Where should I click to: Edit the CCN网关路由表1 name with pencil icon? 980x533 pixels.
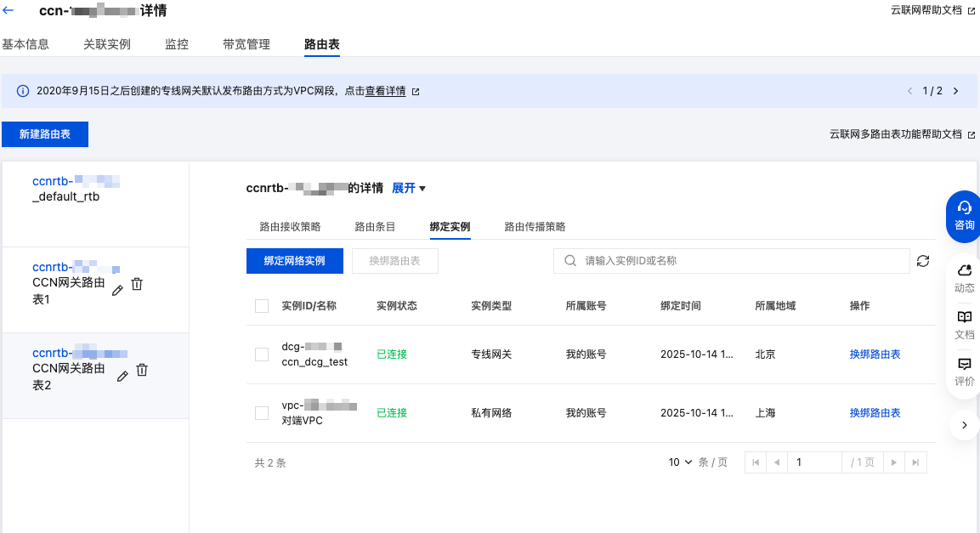pos(117,290)
